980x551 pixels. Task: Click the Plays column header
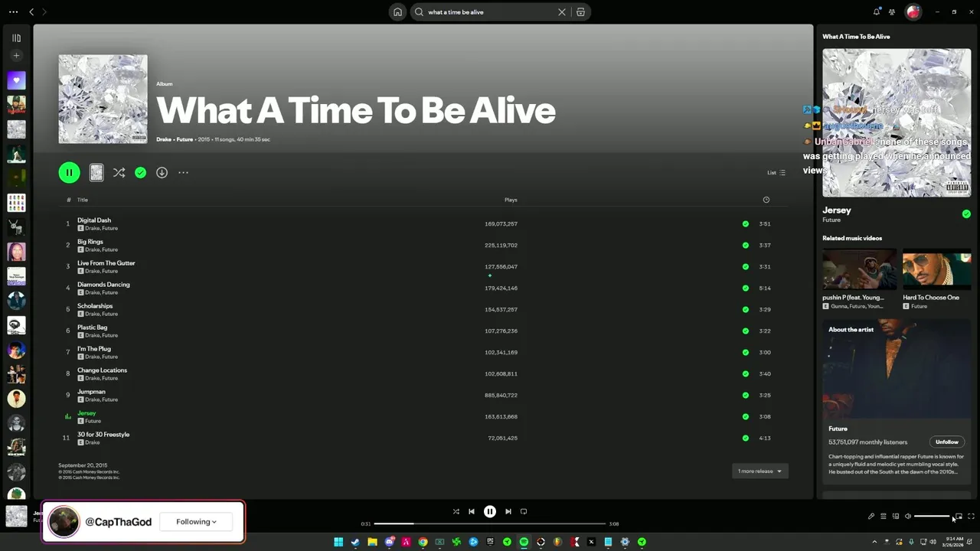click(511, 200)
